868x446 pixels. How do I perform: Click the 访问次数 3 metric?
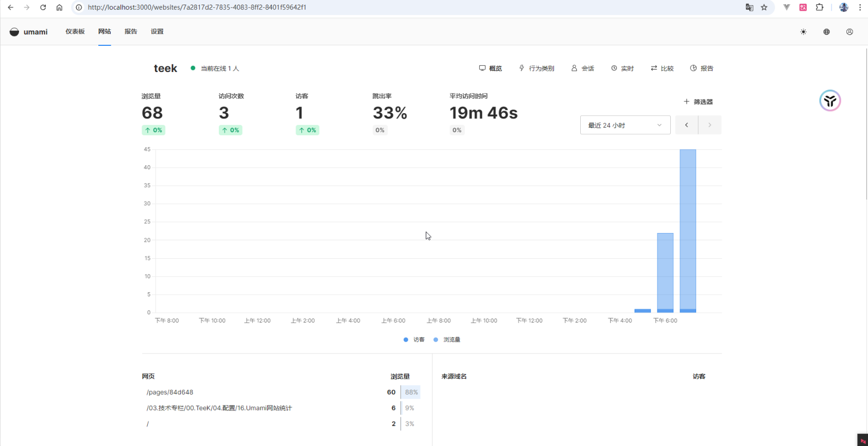[x=231, y=114]
